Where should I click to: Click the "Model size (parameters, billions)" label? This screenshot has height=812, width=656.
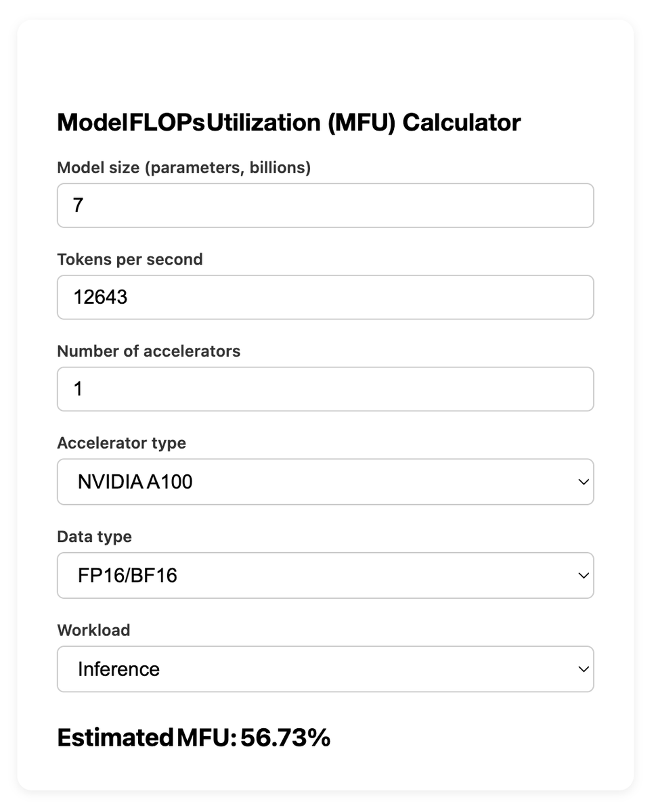pyautogui.click(x=184, y=168)
